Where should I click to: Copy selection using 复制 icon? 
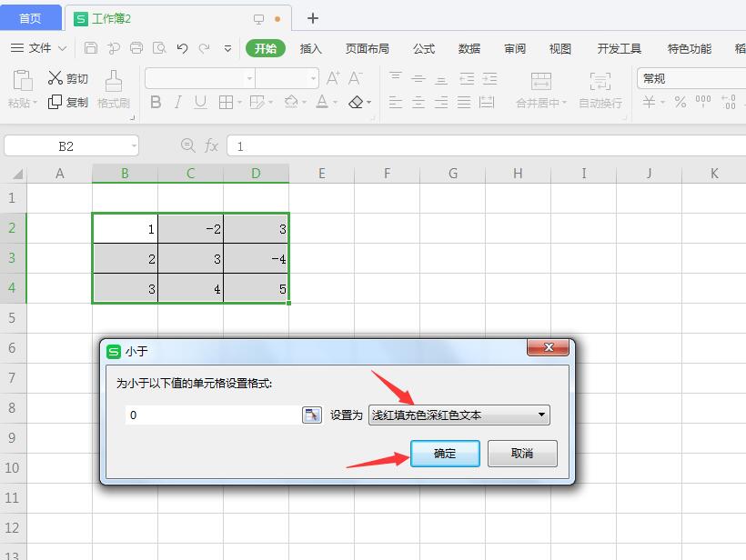click(55, 102)
